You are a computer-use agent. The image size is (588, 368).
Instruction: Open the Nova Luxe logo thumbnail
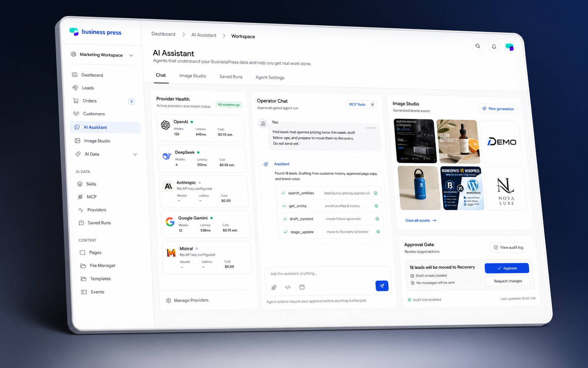click(x=505, y=188)
